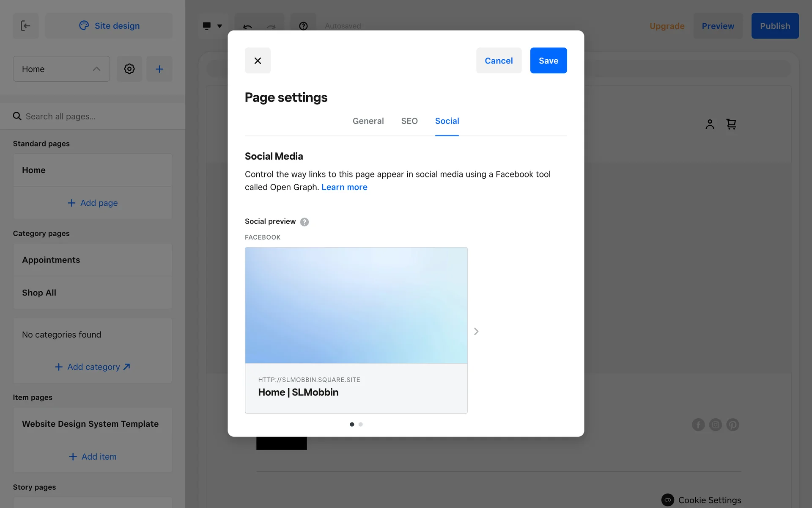Image resolution: width=812 pixels, height=508 pixels.
Task: Select the second preview pagination dot
Action: pos(361,424)
